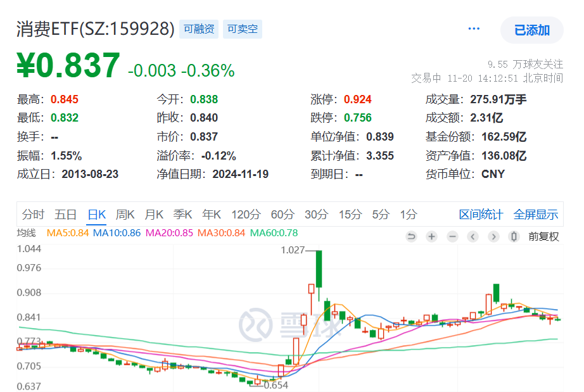Click the 最高 value 0.845
Viewport: 584px width, 392px height.
[x=65, y=99]
